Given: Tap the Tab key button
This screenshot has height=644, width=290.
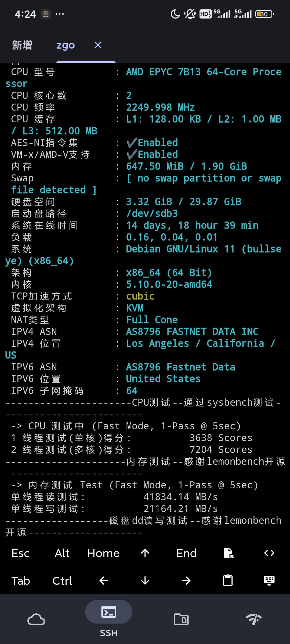Looking at the screenshot, I should (x=21, y=581).
